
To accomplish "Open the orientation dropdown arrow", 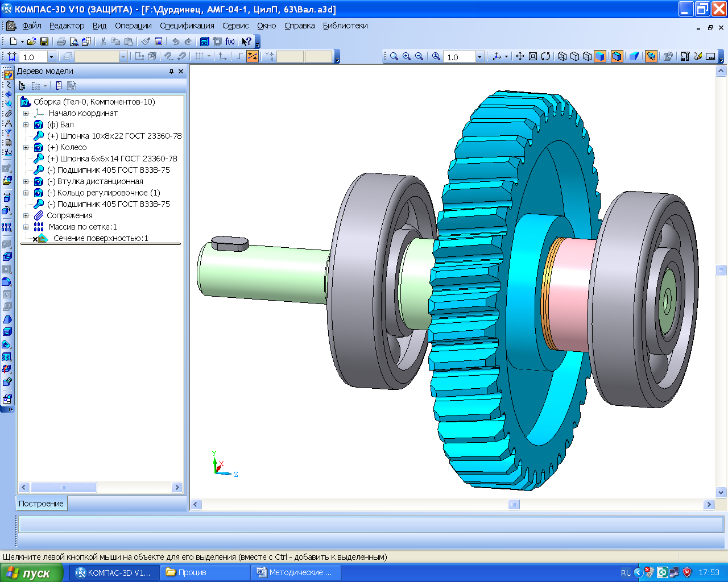I will click(x=506, y=56).
